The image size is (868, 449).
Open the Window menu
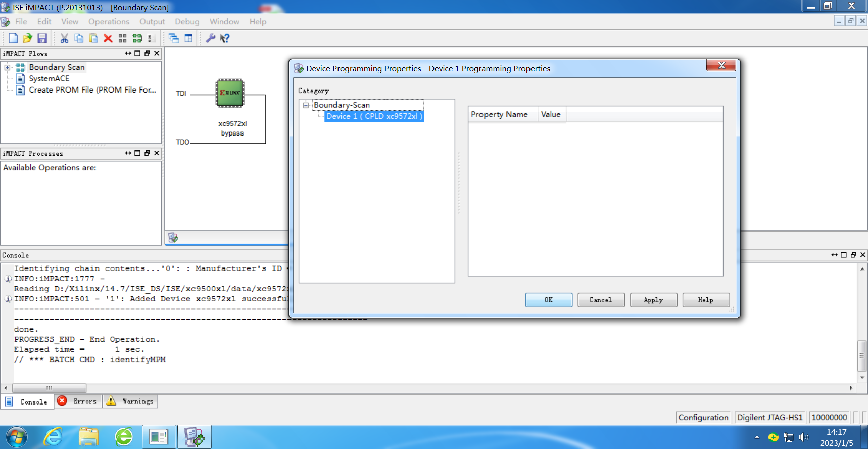point(224,22)
